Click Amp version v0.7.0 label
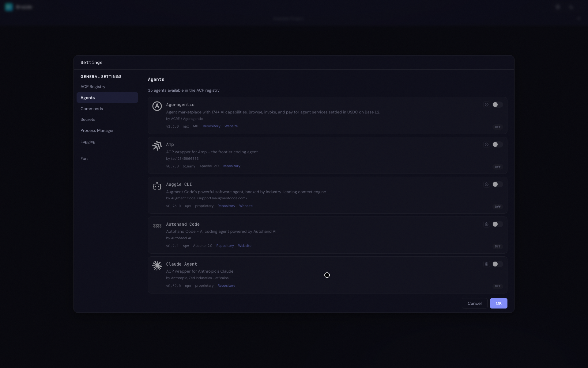The width and height of the screenshot is (588, 368). [172, 166]
